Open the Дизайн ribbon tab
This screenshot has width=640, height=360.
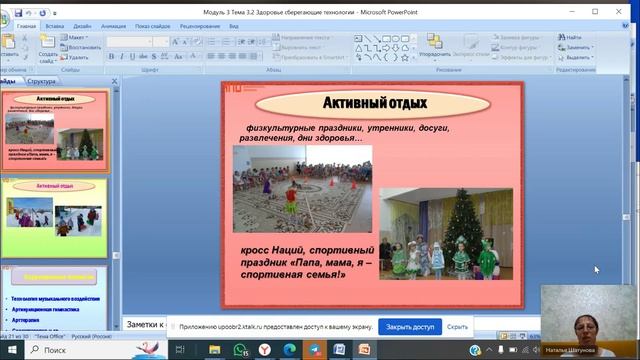(82, 26)
